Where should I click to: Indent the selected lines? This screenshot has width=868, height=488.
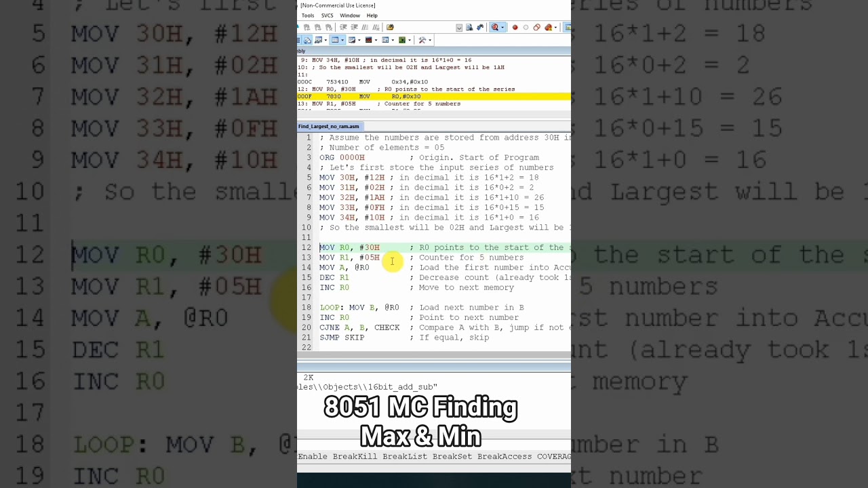(343, 27)
